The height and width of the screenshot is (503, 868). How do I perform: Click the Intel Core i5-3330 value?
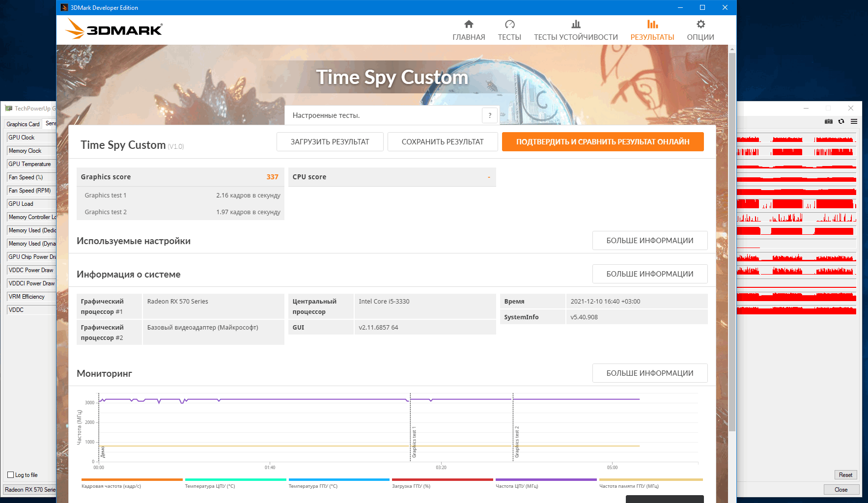[384, 301]
